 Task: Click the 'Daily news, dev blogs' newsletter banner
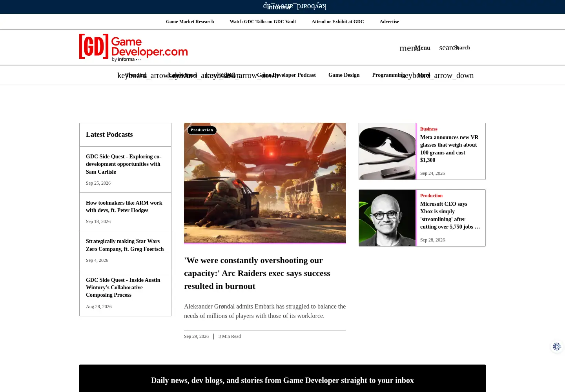(x=282, y=380)
